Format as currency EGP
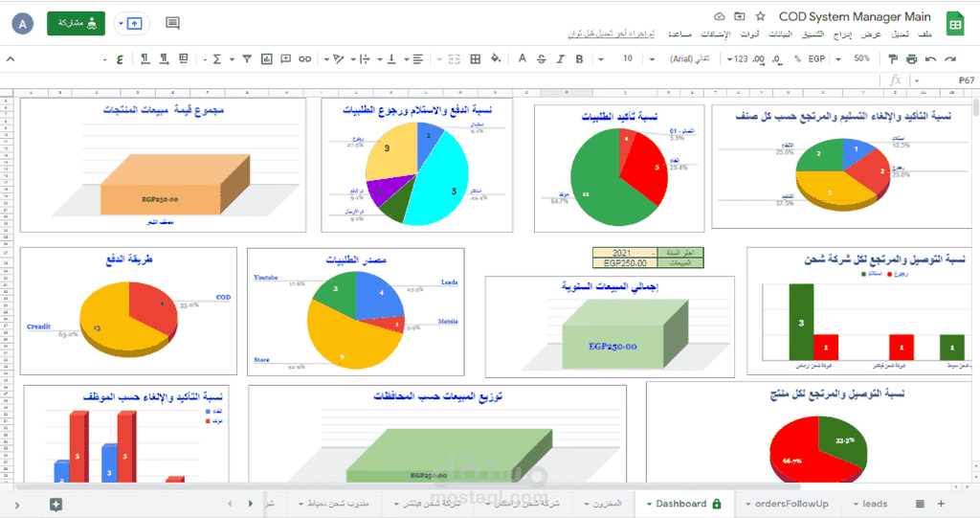Image resolution: width=980 pixels, height=518 pixels. (816, 58)
